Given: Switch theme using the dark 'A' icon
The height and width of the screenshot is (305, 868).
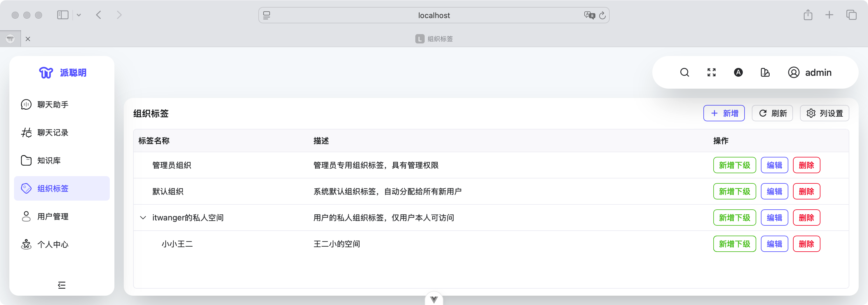Looking at the screenshot, I should tap(738, 72).
